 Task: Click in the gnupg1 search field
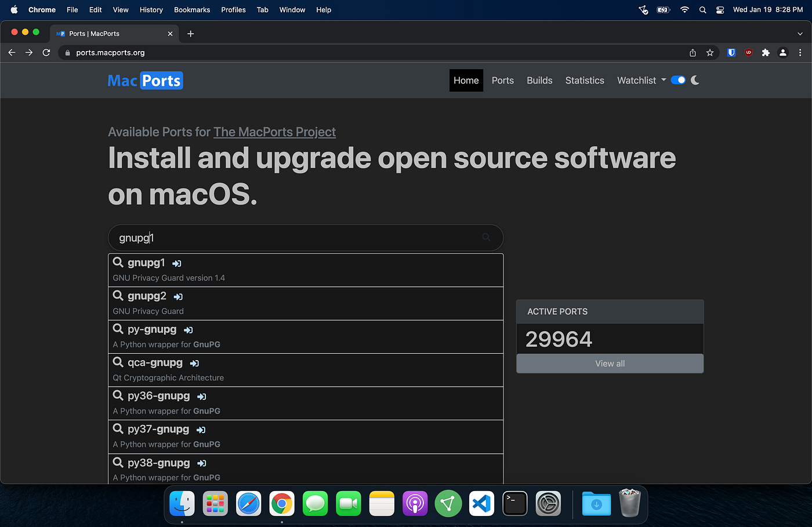(x=306, y=238)
